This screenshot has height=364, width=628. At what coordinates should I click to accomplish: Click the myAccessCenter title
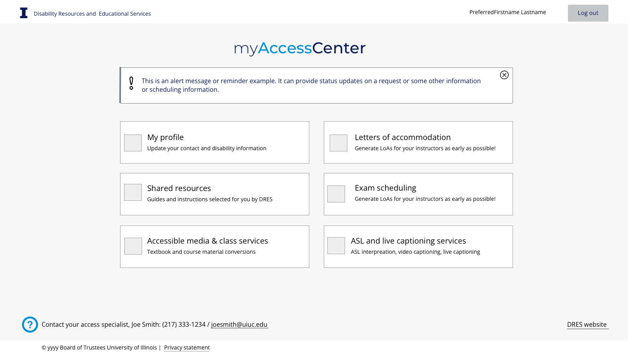299,48
